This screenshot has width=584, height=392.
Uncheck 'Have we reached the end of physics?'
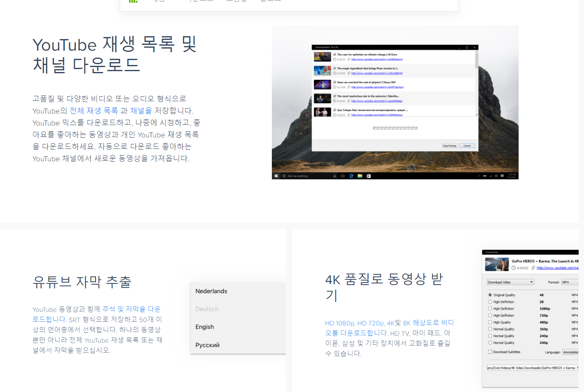334,82
